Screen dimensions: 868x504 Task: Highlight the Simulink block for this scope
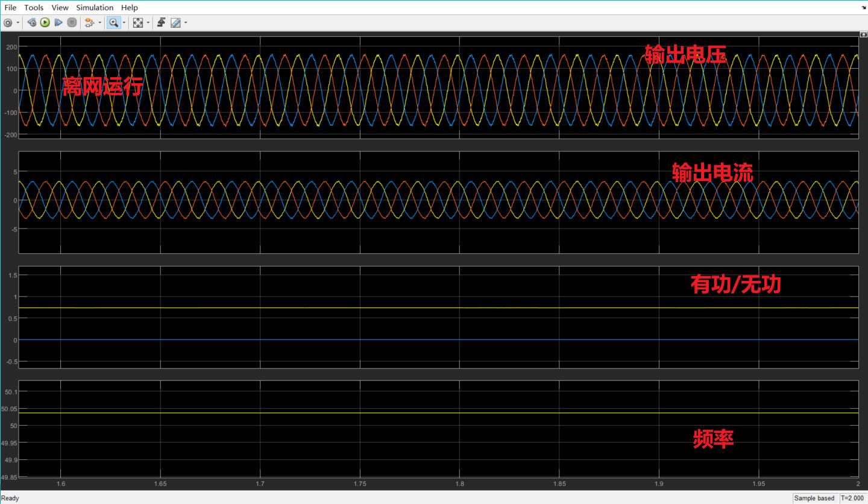point(32,22)
